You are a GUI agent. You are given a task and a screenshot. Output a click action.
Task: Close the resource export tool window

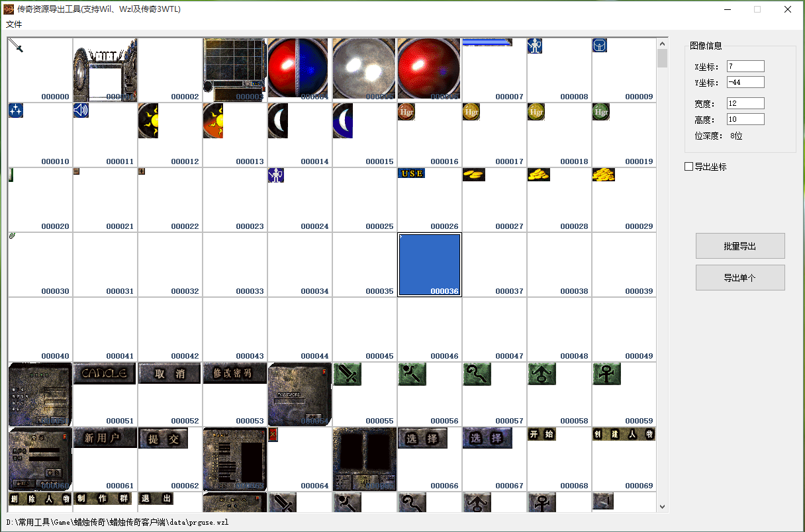coord(787,9)
